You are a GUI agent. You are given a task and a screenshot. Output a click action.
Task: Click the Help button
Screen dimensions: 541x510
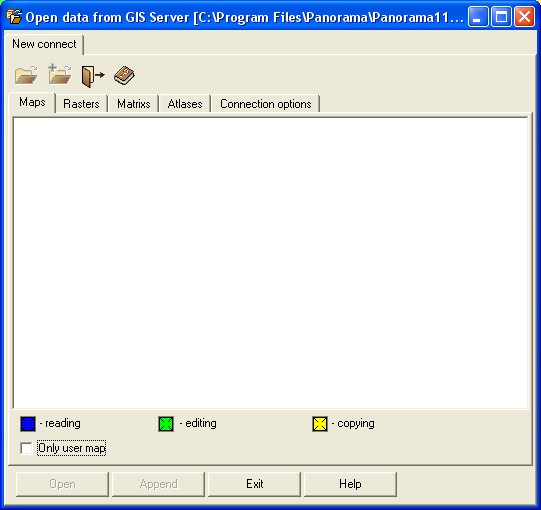coord(350,484)
